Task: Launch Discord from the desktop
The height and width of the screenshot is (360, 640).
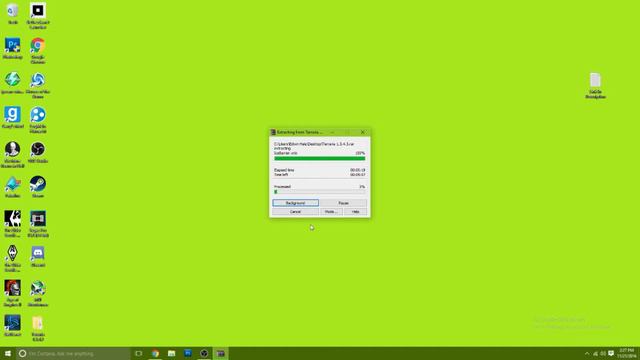Action: [x=38, y=256]
